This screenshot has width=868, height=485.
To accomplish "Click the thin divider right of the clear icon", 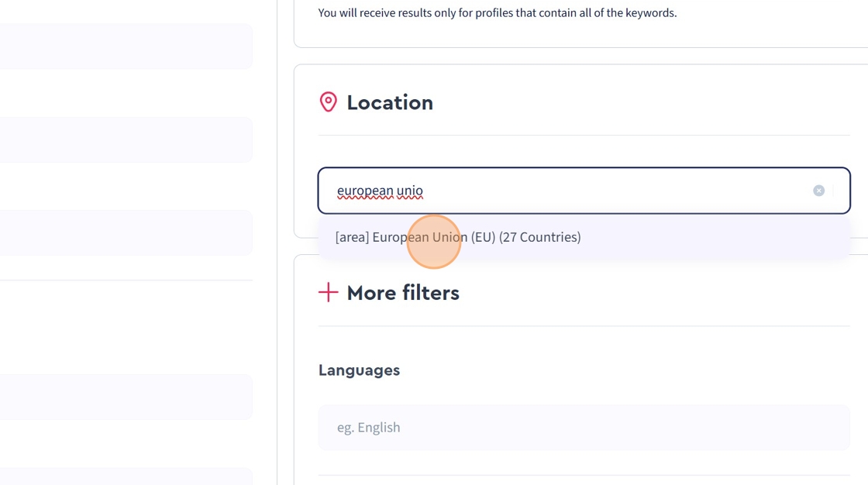I will pos(833,191).
